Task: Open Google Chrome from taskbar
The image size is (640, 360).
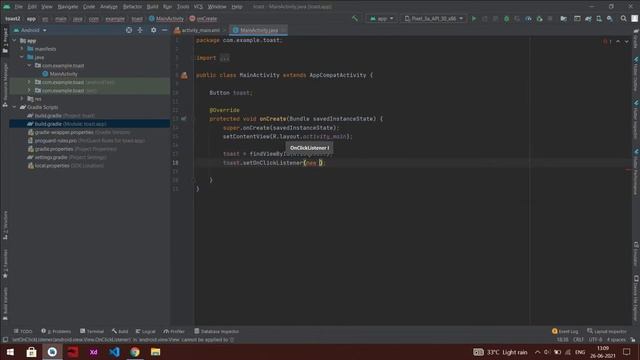Action: [135, 352]
